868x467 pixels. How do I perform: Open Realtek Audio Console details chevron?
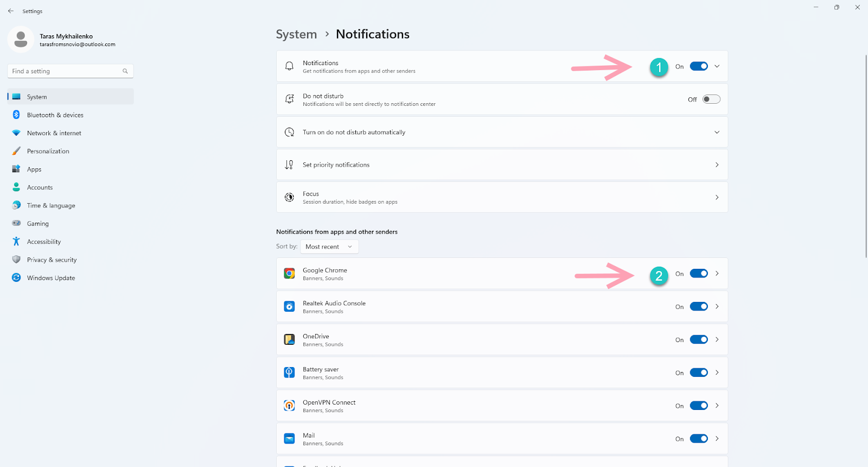coord(717,307)
